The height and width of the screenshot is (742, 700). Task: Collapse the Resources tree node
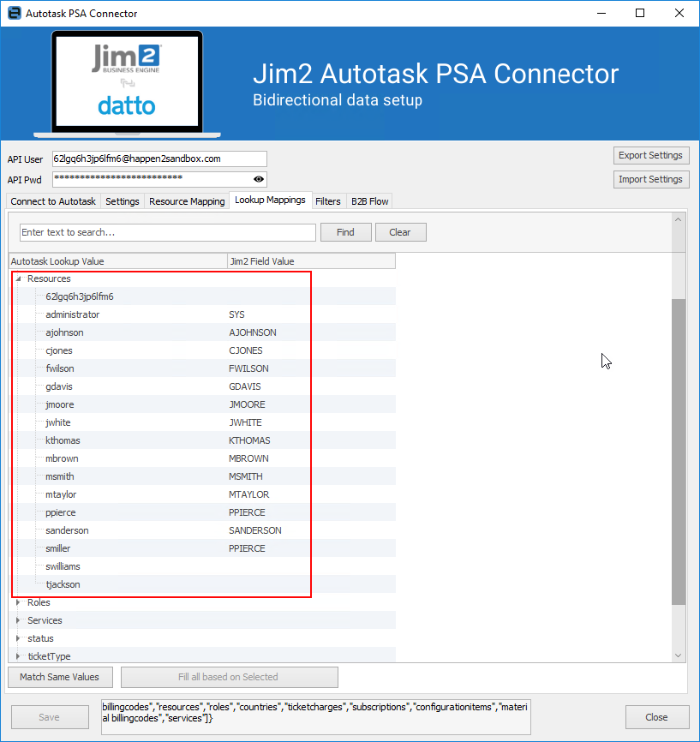click(x=19, y=278)
